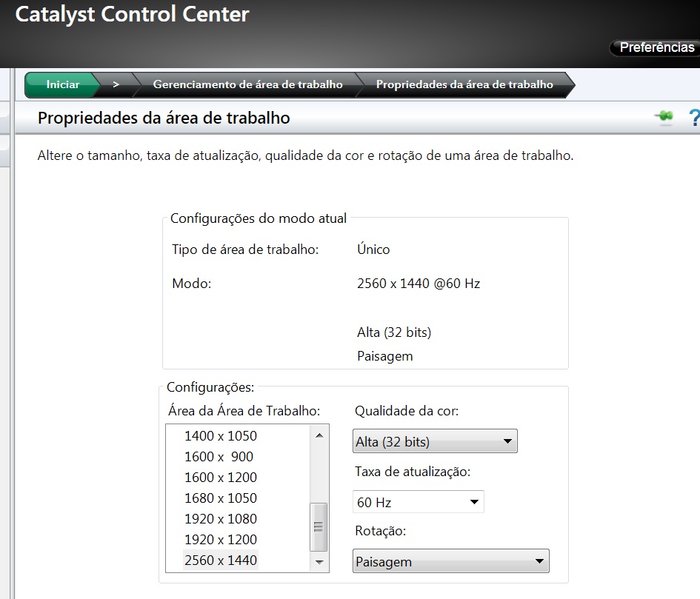700x599 pixels.
Task: Select the 1920 x 1200 entry
Action: (221, 540)
